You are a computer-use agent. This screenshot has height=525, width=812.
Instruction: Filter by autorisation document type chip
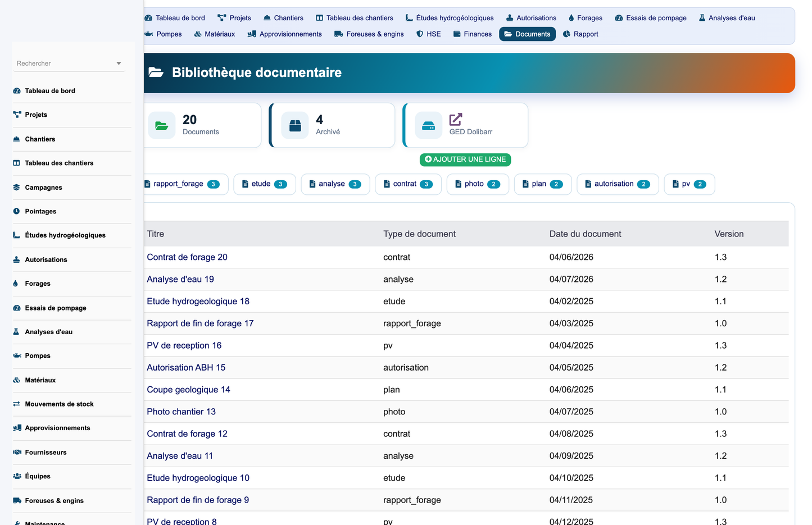[618, 184]
